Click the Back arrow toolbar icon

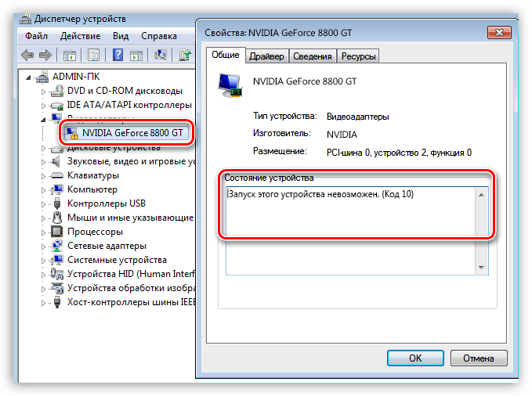click(x=27, y=55)
